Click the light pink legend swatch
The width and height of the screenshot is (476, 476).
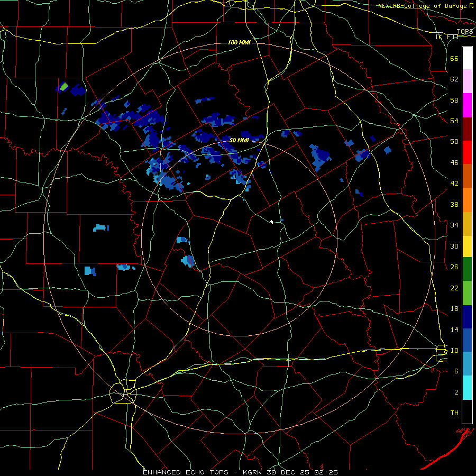tap(467, 81)
